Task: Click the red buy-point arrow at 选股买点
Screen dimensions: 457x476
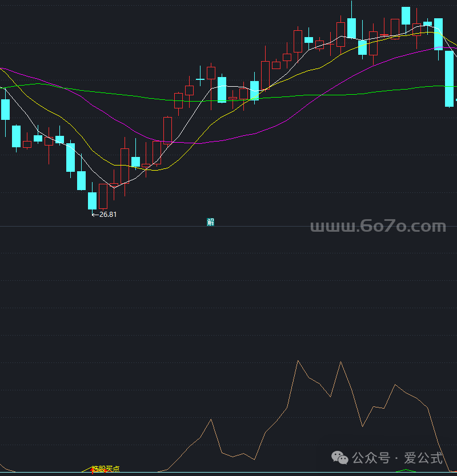Action: (x=94, y=470)
